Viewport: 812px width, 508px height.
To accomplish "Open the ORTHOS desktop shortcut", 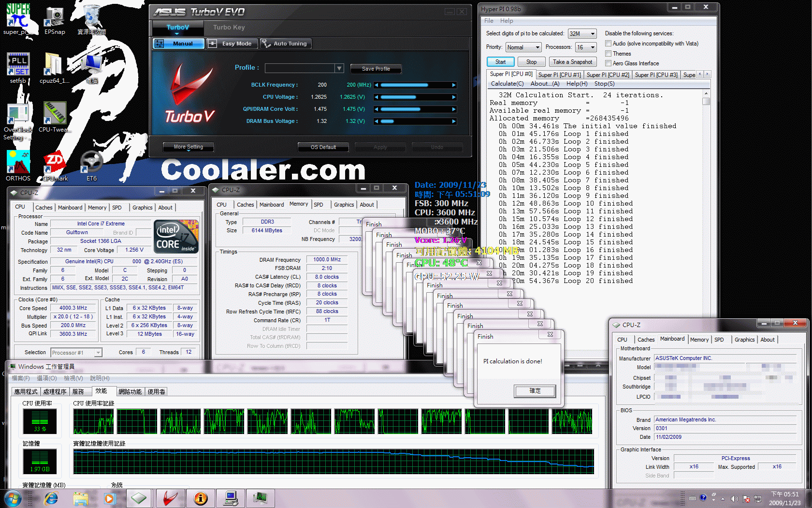I will tap(18, 165).
